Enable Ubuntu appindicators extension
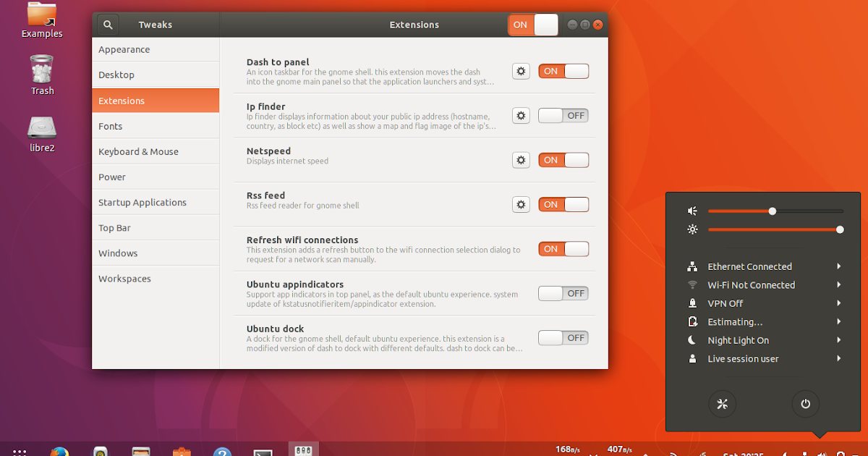This screenshot has width=868, height=456. [563, 293]
